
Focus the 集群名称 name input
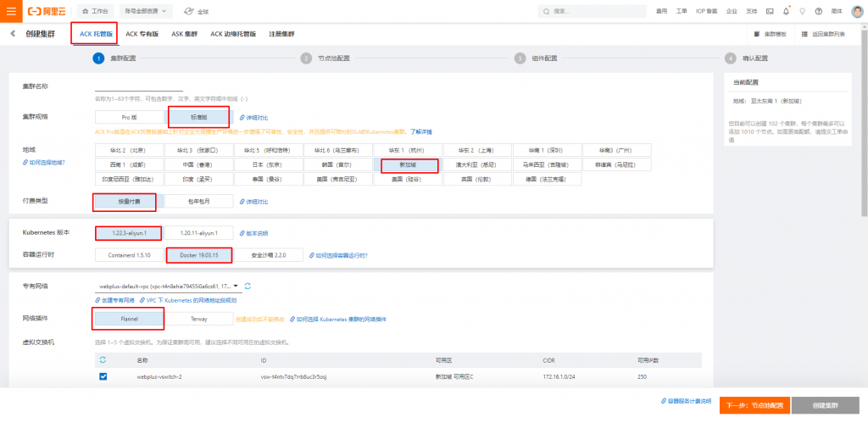138,86
